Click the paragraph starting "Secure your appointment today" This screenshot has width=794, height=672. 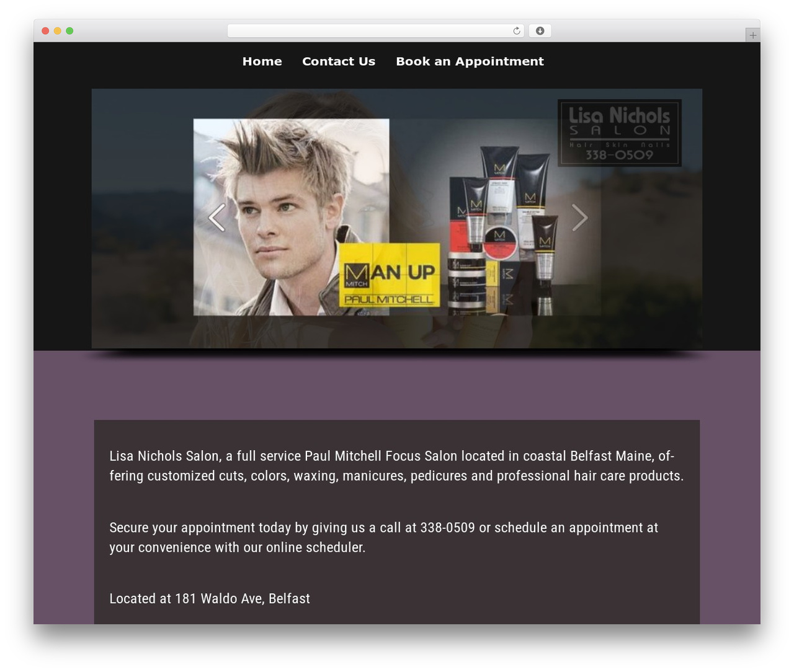pyautogui.click(x=384, y=537)
